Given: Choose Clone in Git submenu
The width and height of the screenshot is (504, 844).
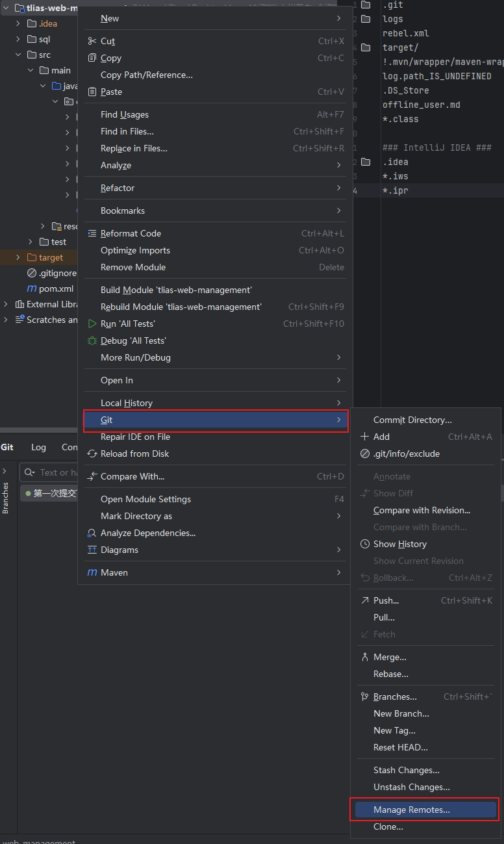Looking at the screenshot, I should pos(425,826).
